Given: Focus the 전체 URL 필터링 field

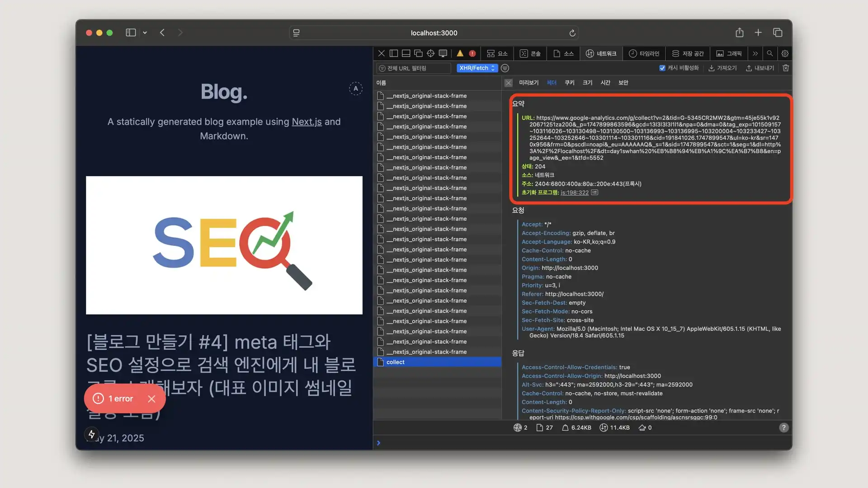Looking at the screenshot, I should (x=414, y=68).
